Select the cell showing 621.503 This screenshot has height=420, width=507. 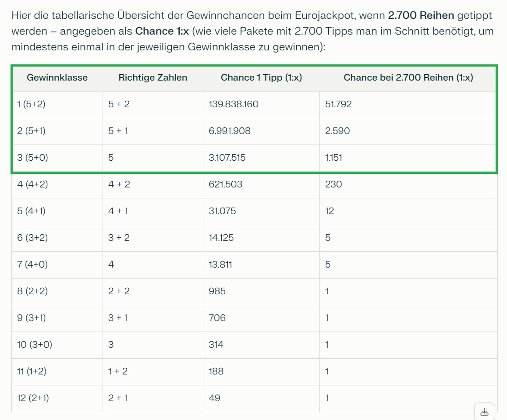225,184
